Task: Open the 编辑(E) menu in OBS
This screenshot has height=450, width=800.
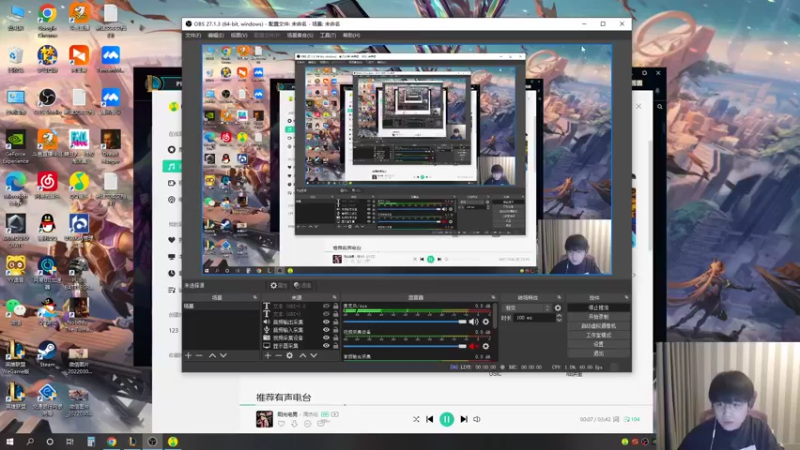Action: pos(216,35)
